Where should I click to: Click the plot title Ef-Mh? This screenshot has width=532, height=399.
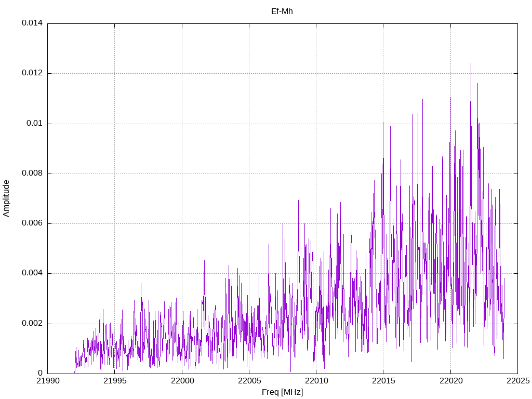tap(282, 11)
